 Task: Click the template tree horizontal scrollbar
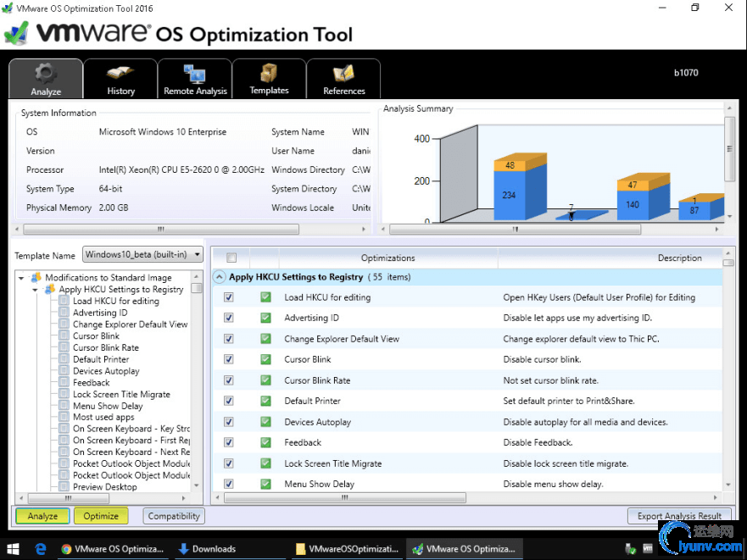[x=69, y=498]
